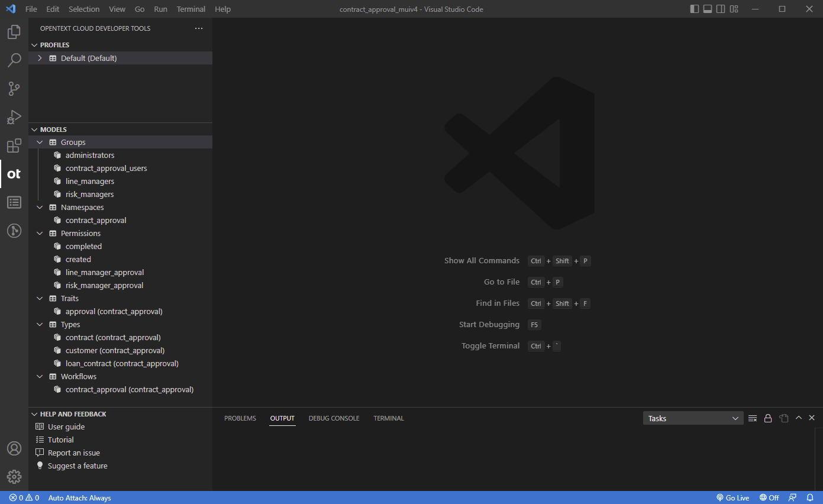
Task: Open the Edit menu
Action: click(53, 9)
